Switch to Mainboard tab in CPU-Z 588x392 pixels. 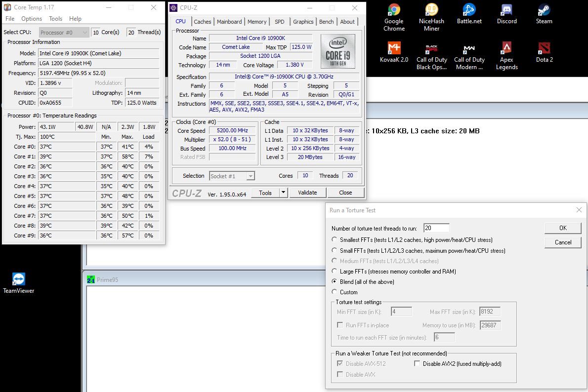pos(229,22)
